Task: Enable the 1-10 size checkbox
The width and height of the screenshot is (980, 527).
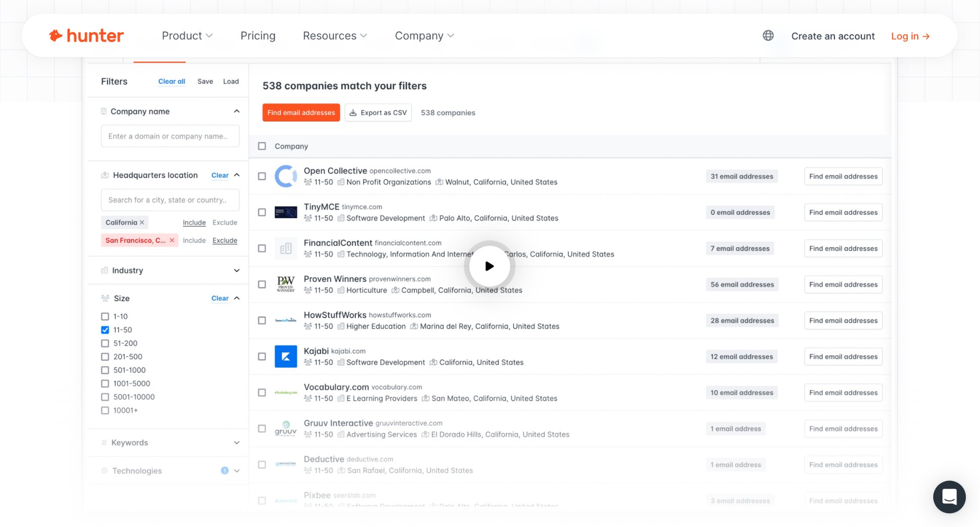Action: (105, 316)
